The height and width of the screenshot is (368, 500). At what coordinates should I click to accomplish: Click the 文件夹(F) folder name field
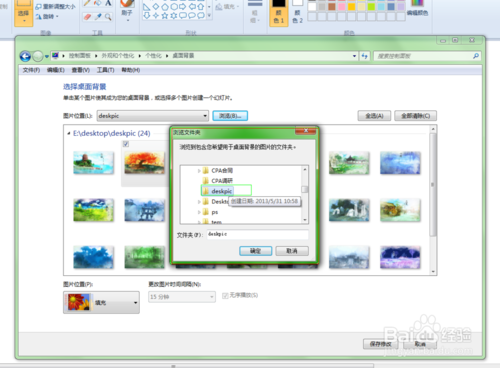coord(257,234)
